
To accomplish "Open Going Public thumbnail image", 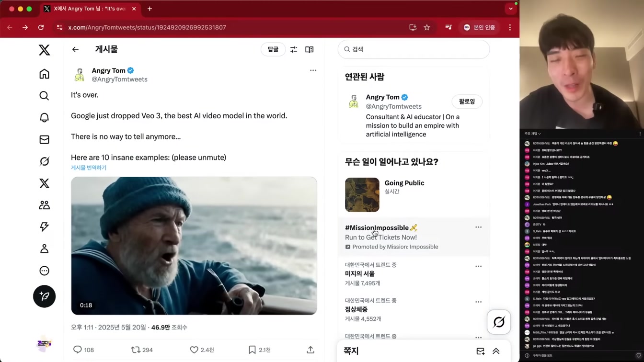I will pyautogui.click(x=362, y=195).
